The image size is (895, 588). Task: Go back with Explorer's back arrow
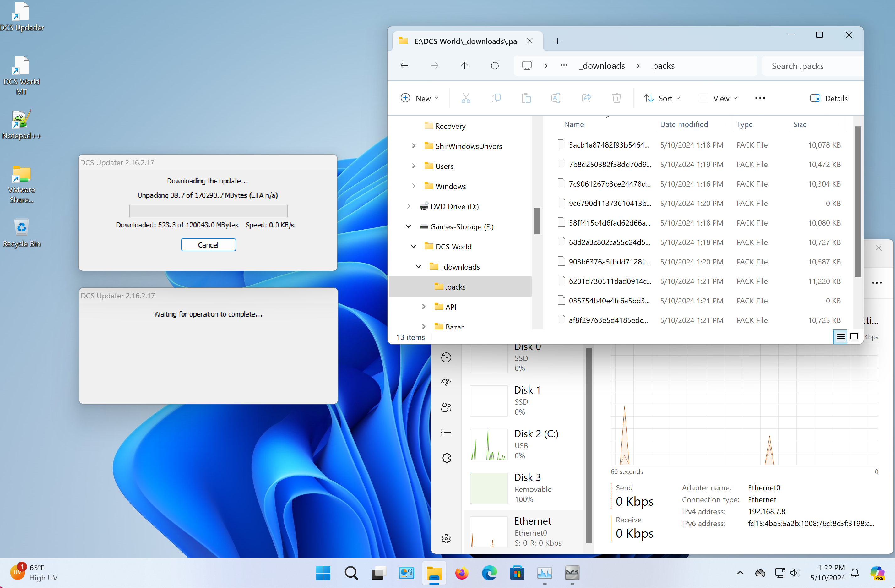coord(404,65)
